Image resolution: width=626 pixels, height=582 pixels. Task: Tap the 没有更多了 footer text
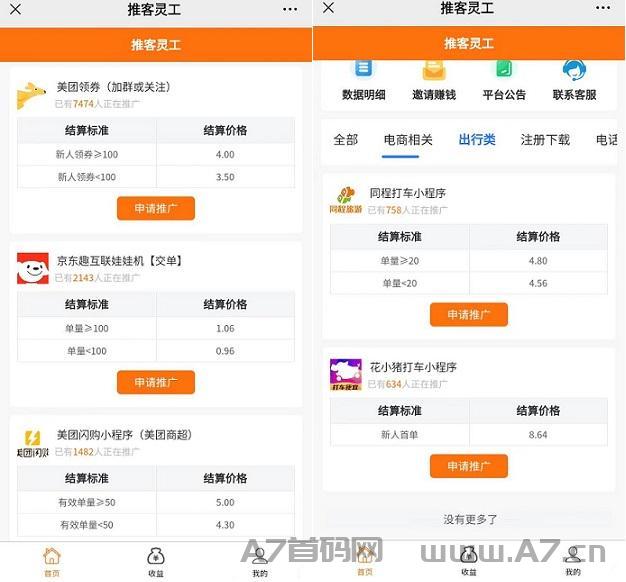(470, 519)
